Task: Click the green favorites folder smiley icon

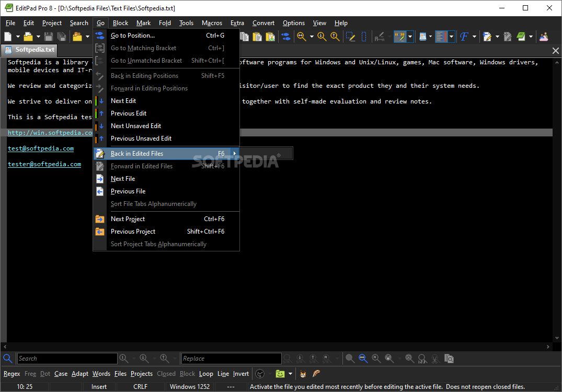Action: tap(280, 374)
